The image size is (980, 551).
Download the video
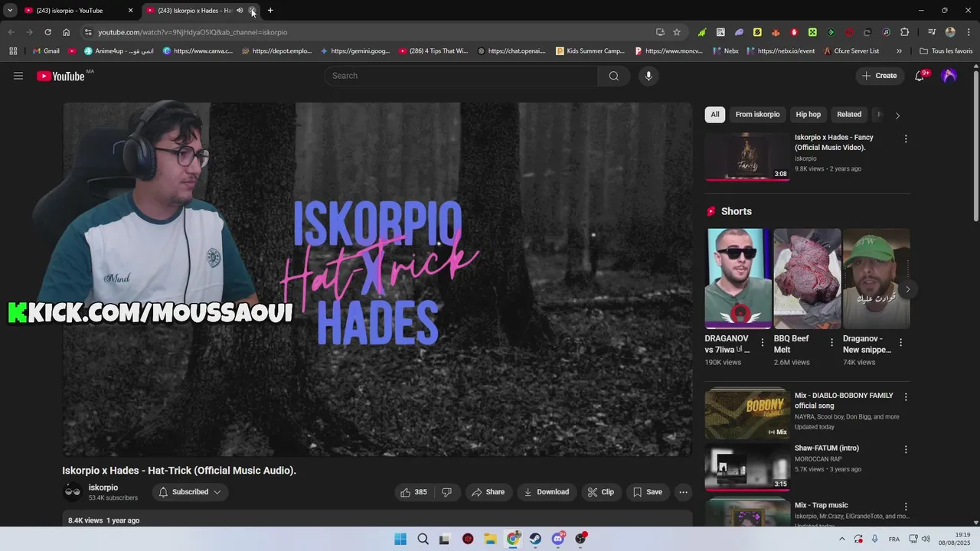point(547,492)
